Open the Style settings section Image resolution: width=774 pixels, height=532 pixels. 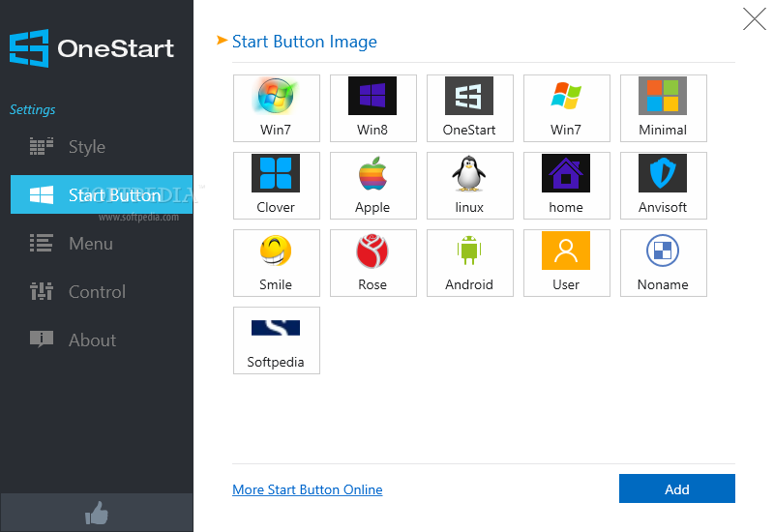[x=102, y=147]
